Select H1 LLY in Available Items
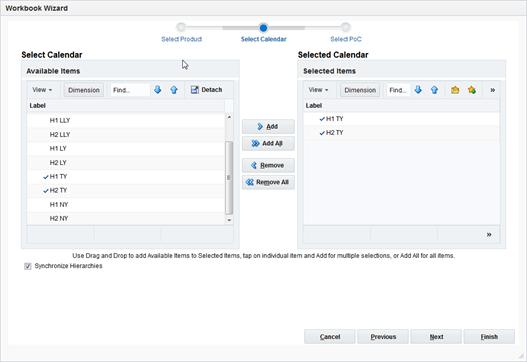 point(126,120)
